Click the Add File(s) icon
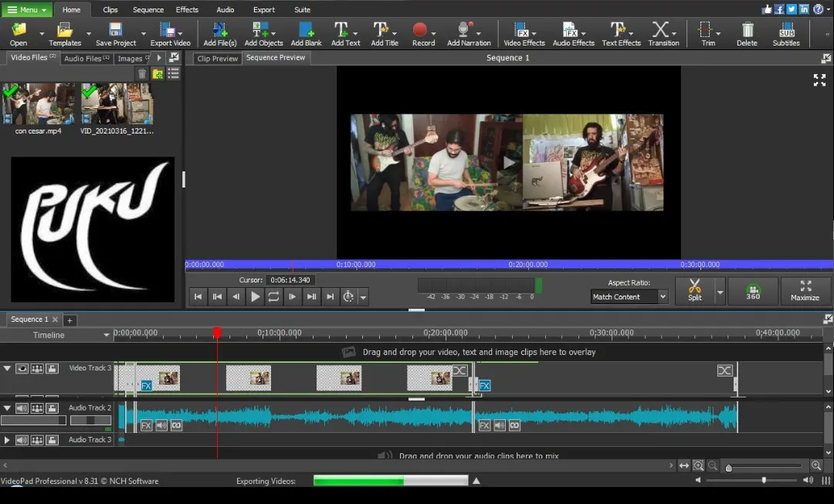This screenshot has height=504, width=834. pos(219,33)
